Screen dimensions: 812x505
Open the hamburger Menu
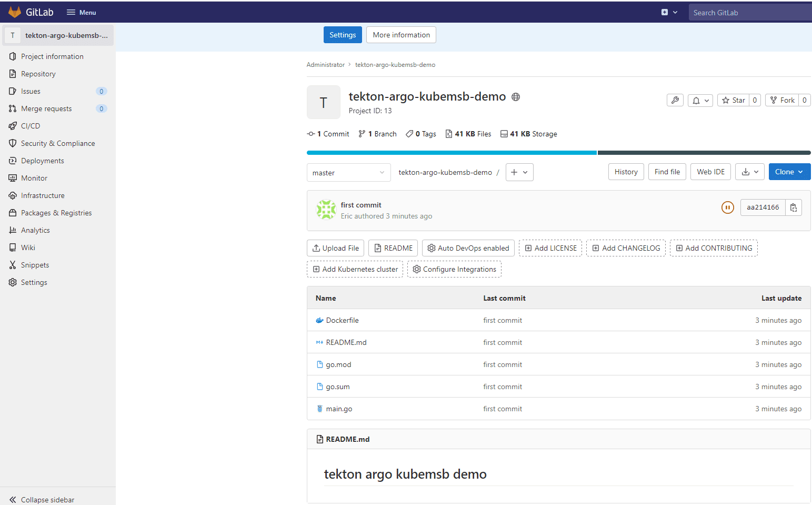pyautogui.click(x=82, y=12)
